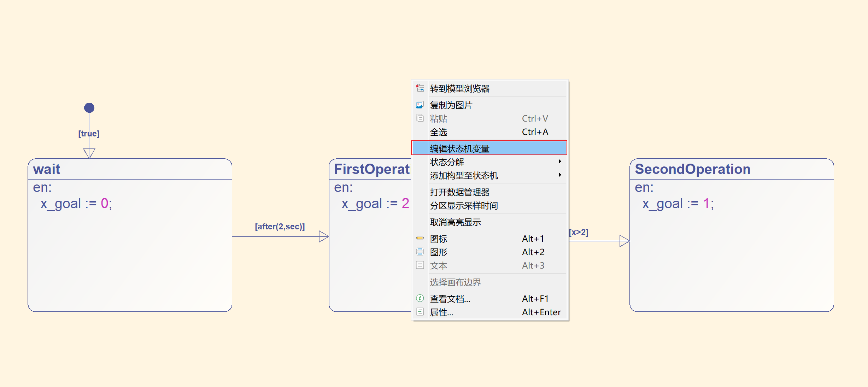Select 转到模型浏览器 menu entry
Image resolution: width=868 pixels, height=387 pixels.
[x=490, y=88]
